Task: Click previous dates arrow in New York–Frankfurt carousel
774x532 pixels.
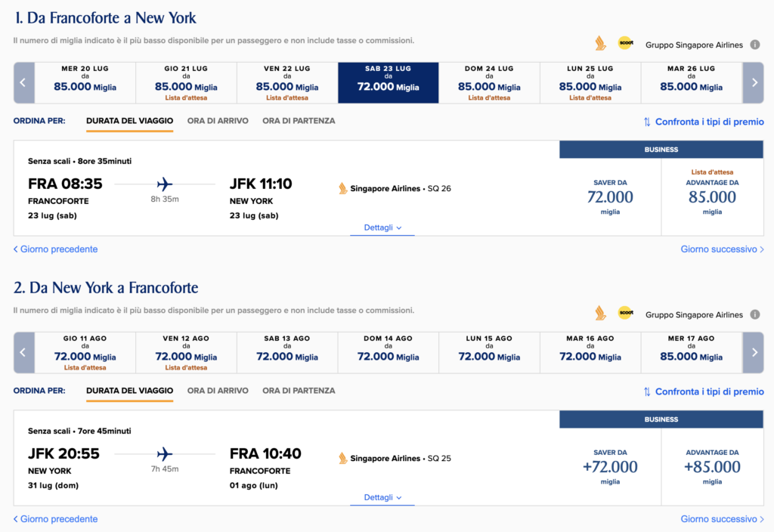Action: click(23, 352)
